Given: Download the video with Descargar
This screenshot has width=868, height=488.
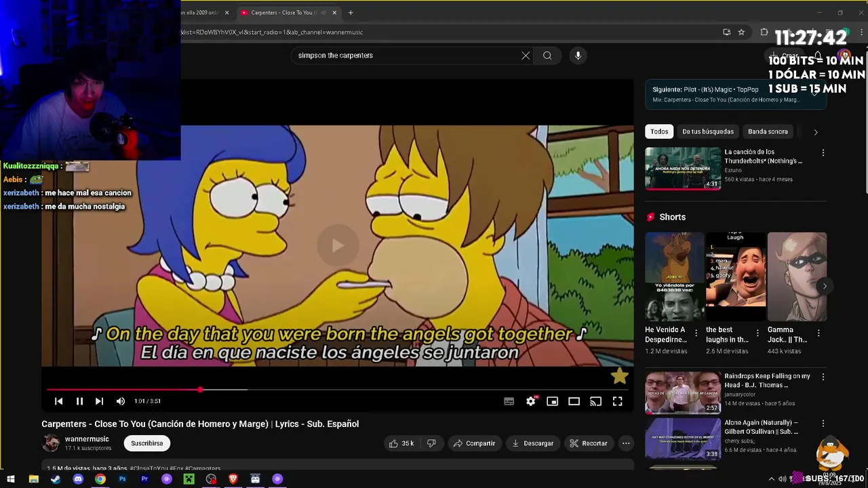Looking at the screenshot, I should [533, 443].
